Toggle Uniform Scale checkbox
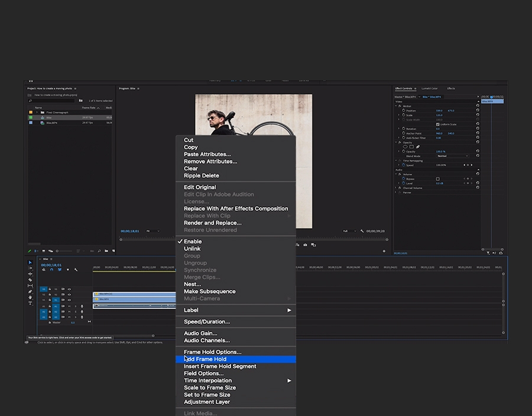 click(x=437, y=125)
